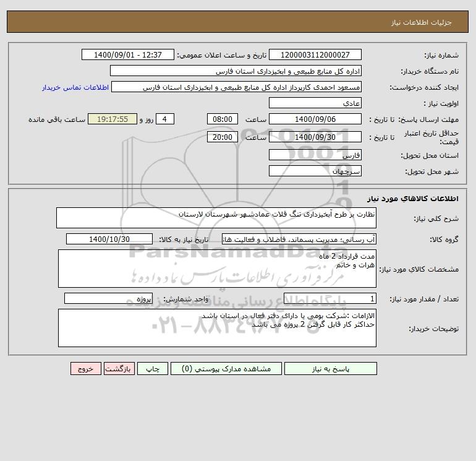Click the تاریخ و ساعت اعلان عمومی label
Screen dimensions: 476x461
(221, 55)
